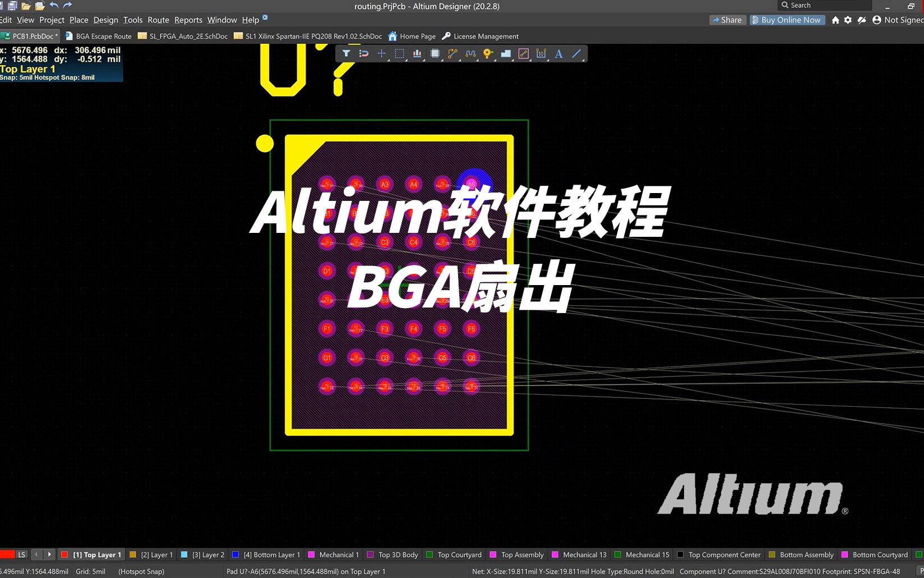Open settings gear icon
The height and width of the screenshot is (578, 924).
tap(848, 20)
